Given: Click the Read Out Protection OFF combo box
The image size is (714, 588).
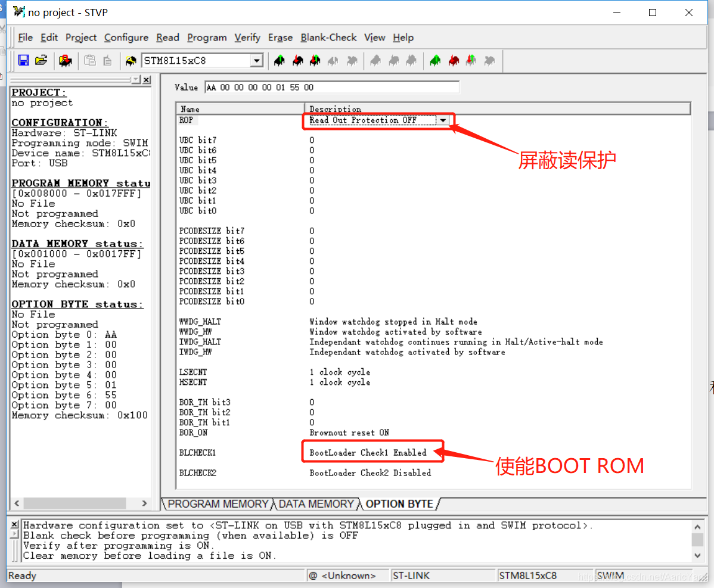Looking at the screenshot, I should [x=378, y=120].
